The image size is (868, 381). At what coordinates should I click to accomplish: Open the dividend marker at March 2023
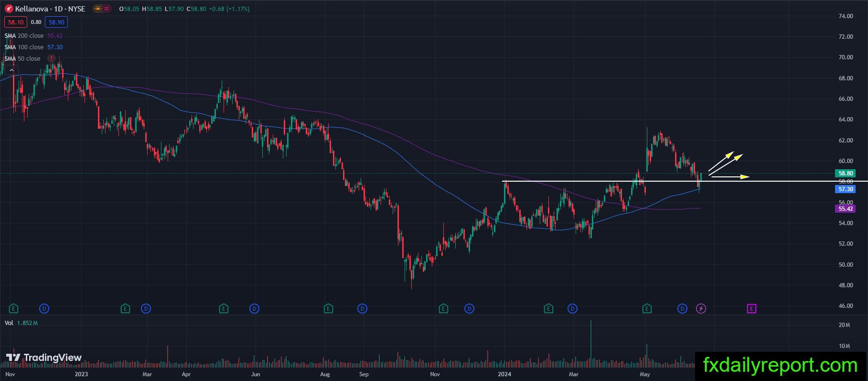pyautogui.click(x=146, y=309)
